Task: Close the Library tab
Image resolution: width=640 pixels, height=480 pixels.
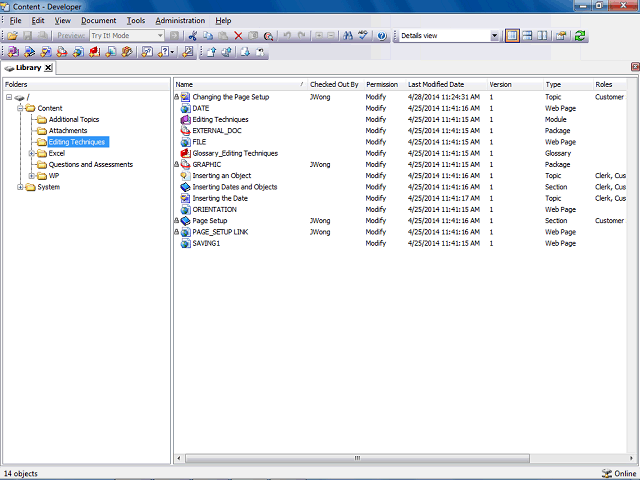Action: [48, 68]
